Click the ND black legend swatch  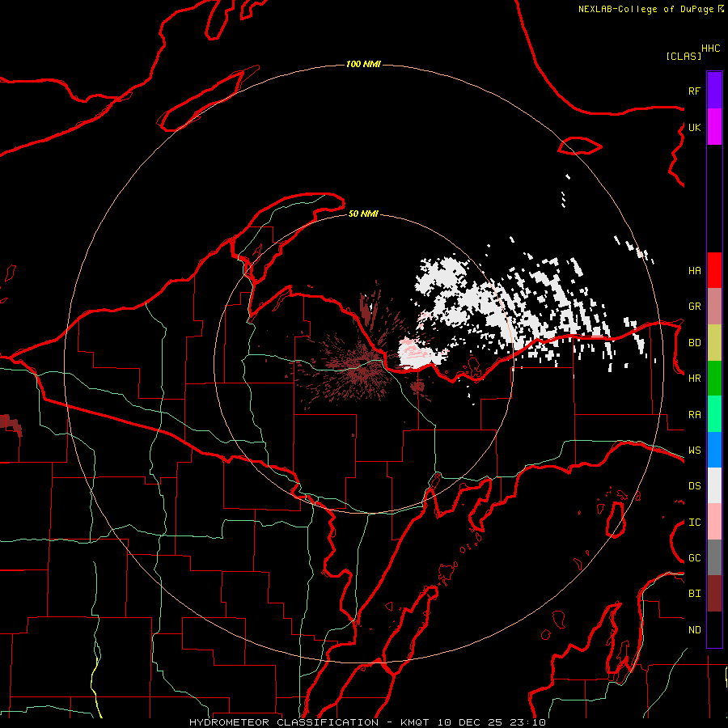pos(714,629)
